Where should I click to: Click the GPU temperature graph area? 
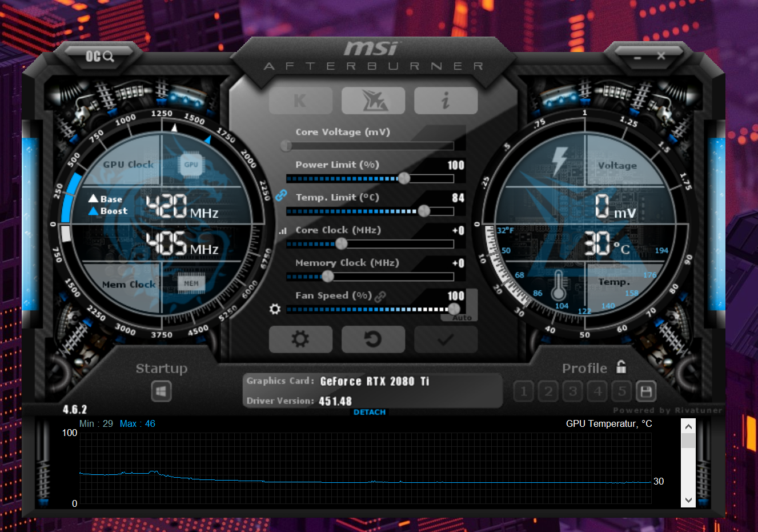tap(366, 468)
